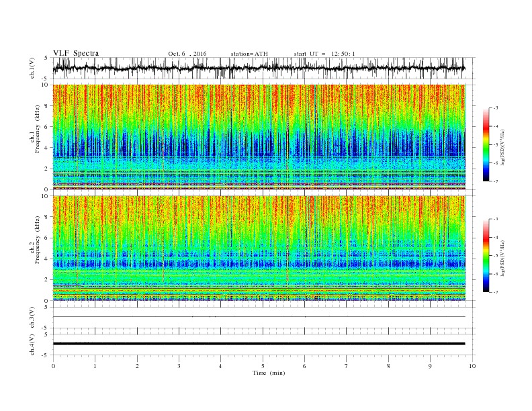The height and width of the screenshot is (411, 532).
Task: Click the time axis tick label "9"
Action: coord(430,366)
